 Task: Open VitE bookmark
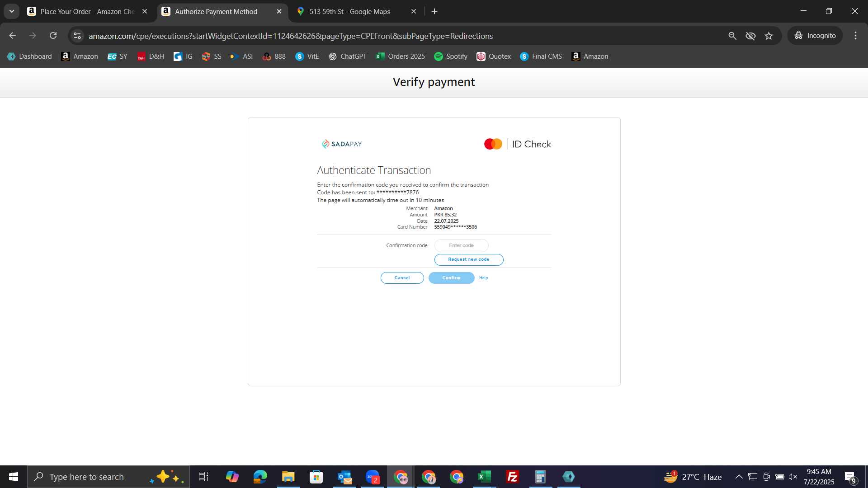(x=307, y=56)
